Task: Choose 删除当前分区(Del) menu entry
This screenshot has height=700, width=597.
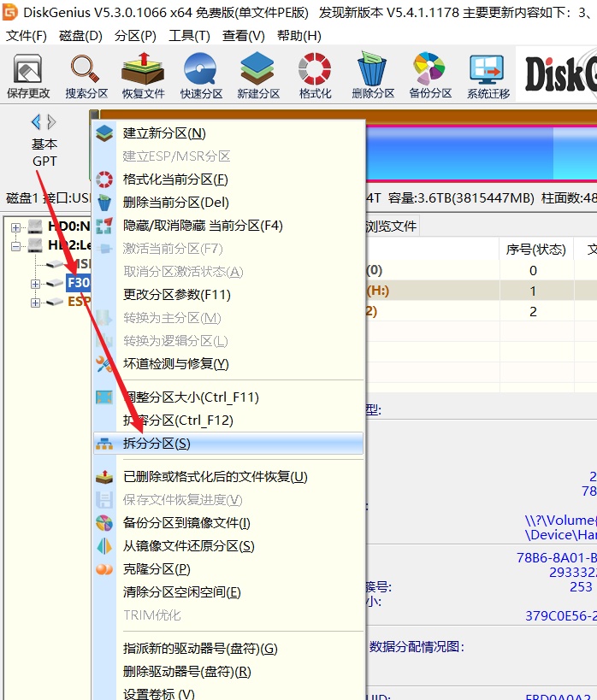Action: [x=228, y=203]
